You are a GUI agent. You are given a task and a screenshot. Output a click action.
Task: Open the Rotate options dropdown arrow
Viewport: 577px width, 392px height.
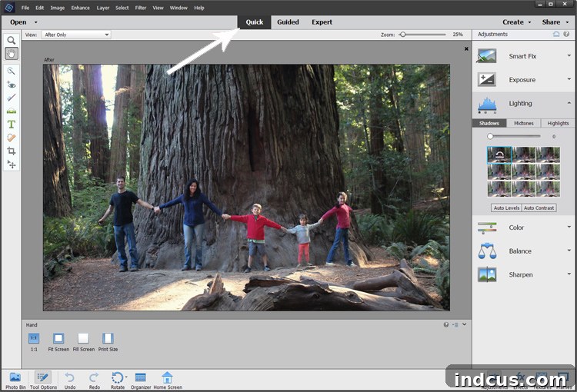[126, 377]
